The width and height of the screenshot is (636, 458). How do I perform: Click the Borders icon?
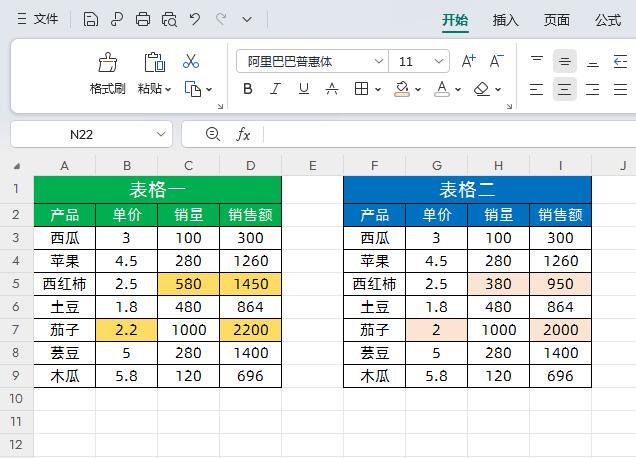coord(361,88)
